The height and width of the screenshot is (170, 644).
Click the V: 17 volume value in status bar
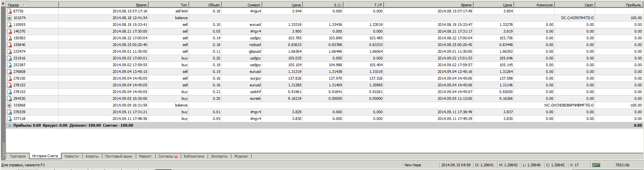(x=574, y=165)
